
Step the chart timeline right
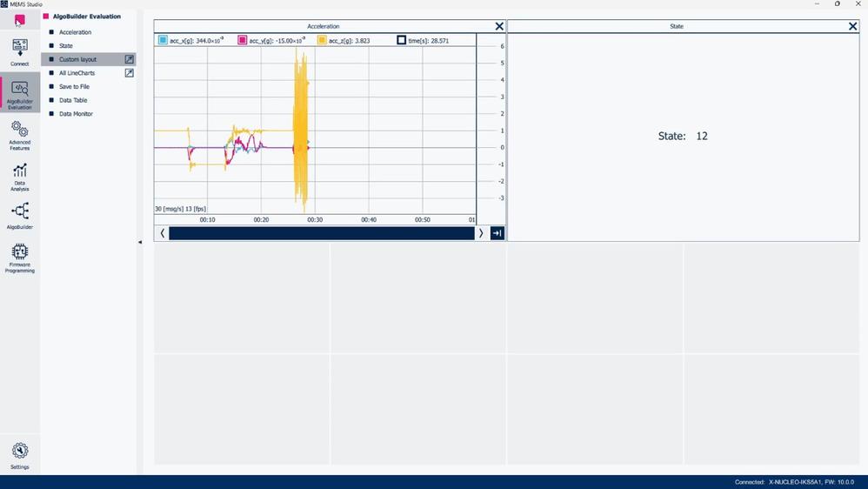(x=480, y=233)
